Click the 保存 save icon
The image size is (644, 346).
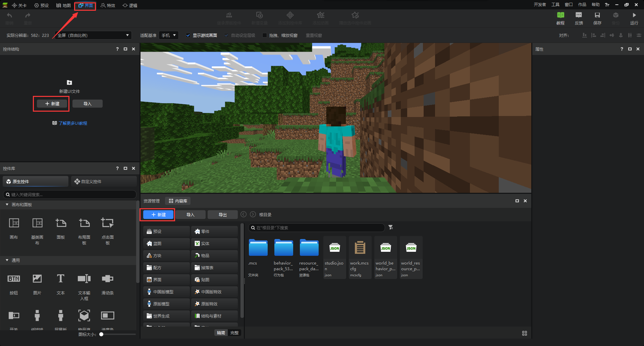597,15
